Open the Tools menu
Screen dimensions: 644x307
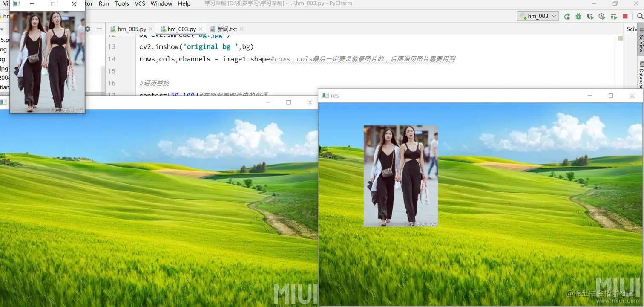coord(122,3)
